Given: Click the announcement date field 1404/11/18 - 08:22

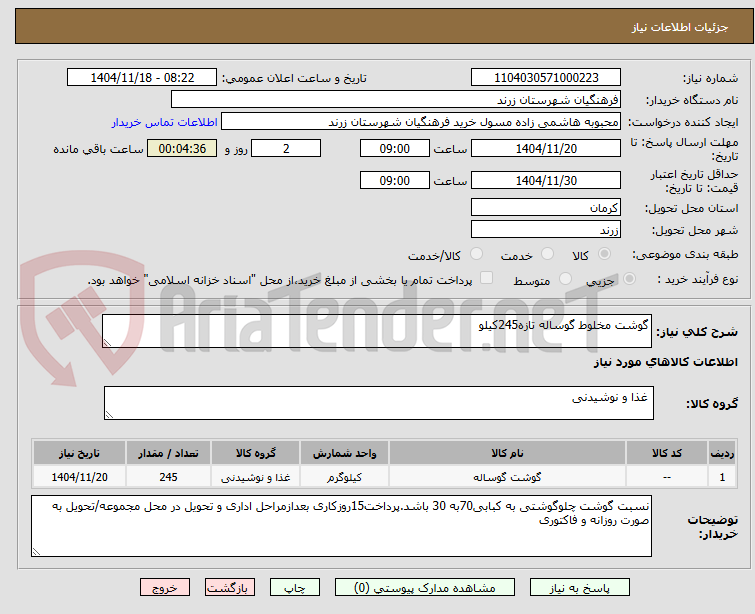Looking at the screenshot, I should coord(142,78).
